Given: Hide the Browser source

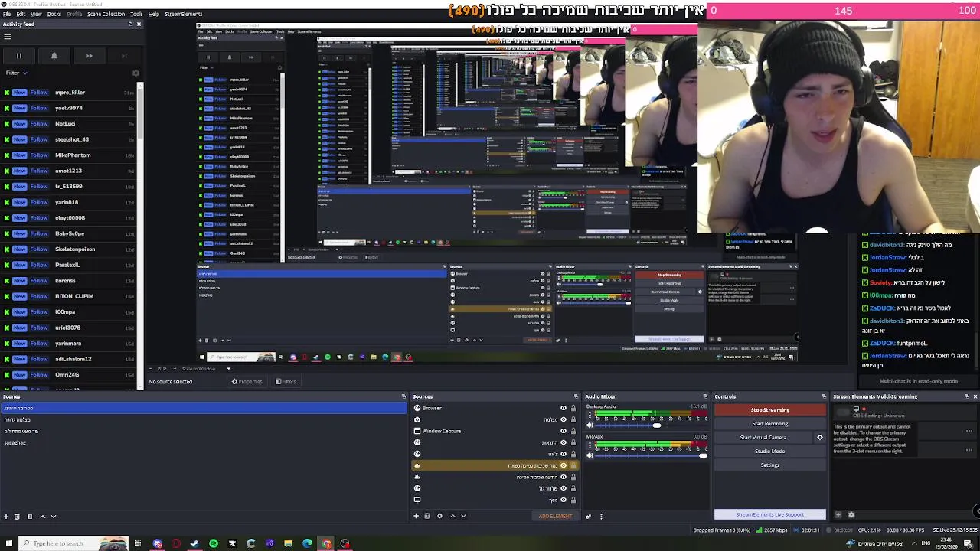Looking at the screenshot, I should 563,408.
